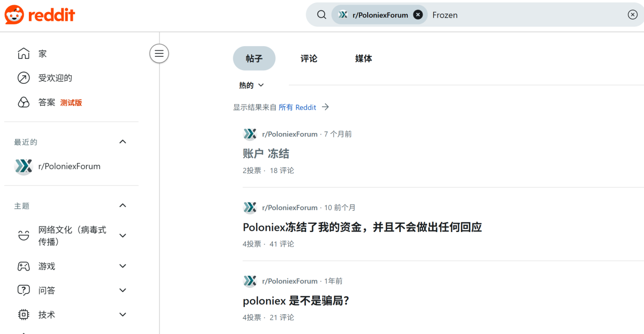Screen dimensions: 644x334
Task: Open the 热的 sort dropdown
Action: pos(252,85)
